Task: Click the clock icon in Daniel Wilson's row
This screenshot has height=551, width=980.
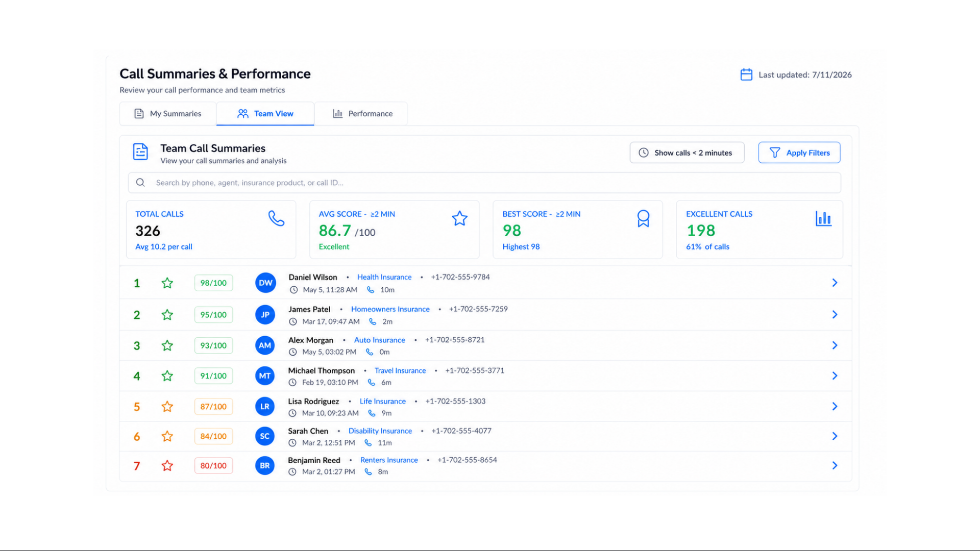Action: 293,290
